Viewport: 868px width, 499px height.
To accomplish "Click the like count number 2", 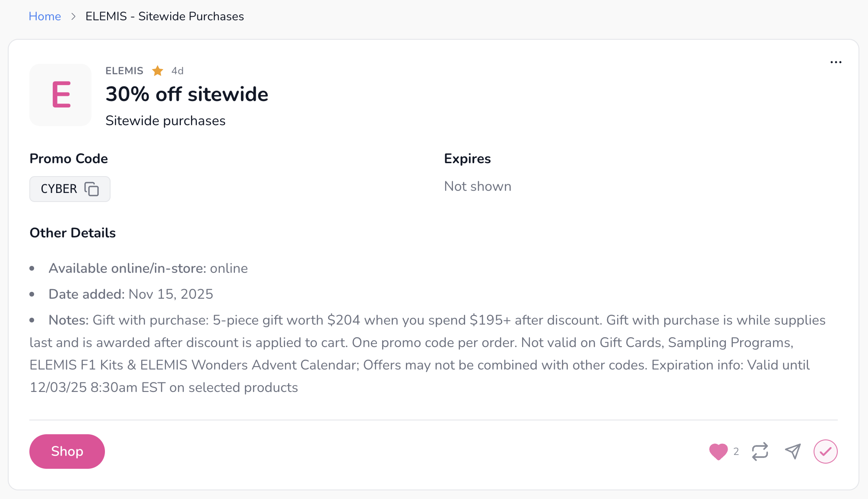I will (x=736, y=452).
